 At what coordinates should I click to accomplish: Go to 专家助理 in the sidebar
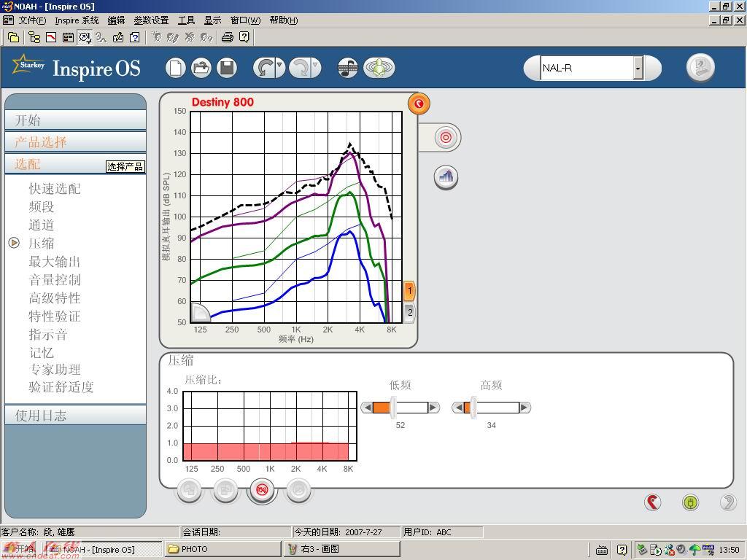54,370
